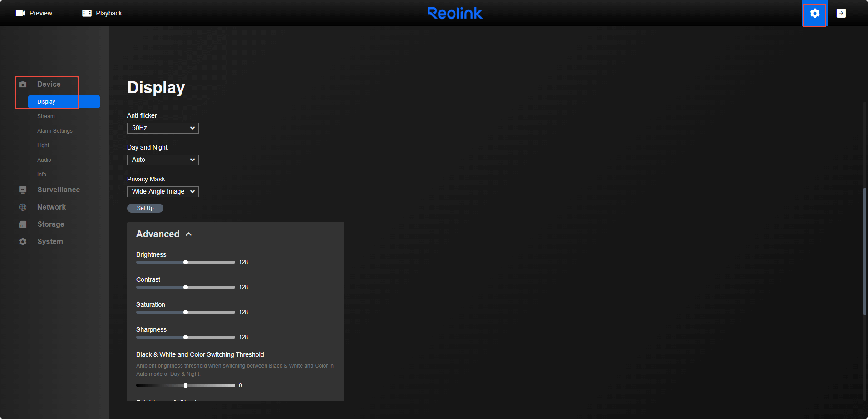Viewport: 868px width, 419px height.
Task: Open the Light settings page
Action: pos(43,145)
